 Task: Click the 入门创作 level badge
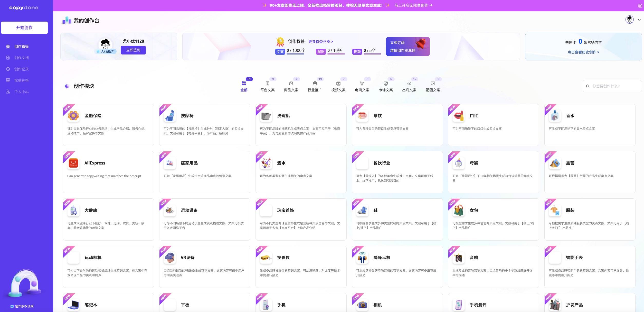(x=105, y=51)
